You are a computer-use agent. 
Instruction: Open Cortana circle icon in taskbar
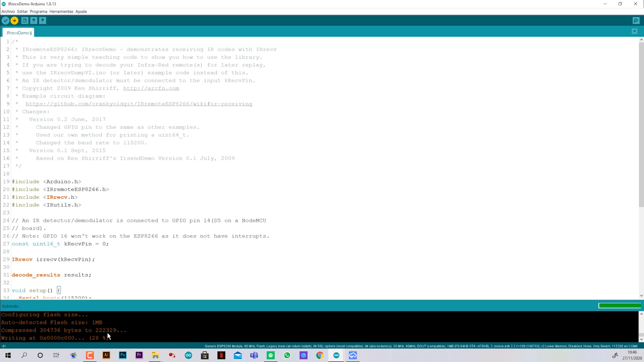(x=40, y=355)
